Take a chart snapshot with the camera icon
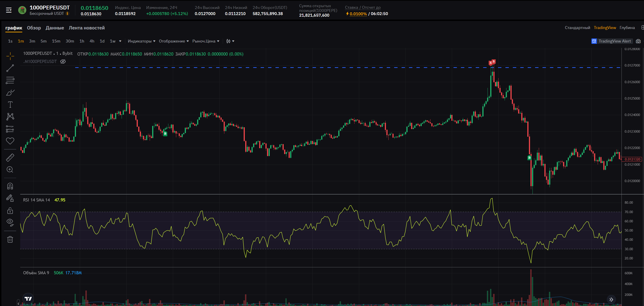 (x=638, y=41)
